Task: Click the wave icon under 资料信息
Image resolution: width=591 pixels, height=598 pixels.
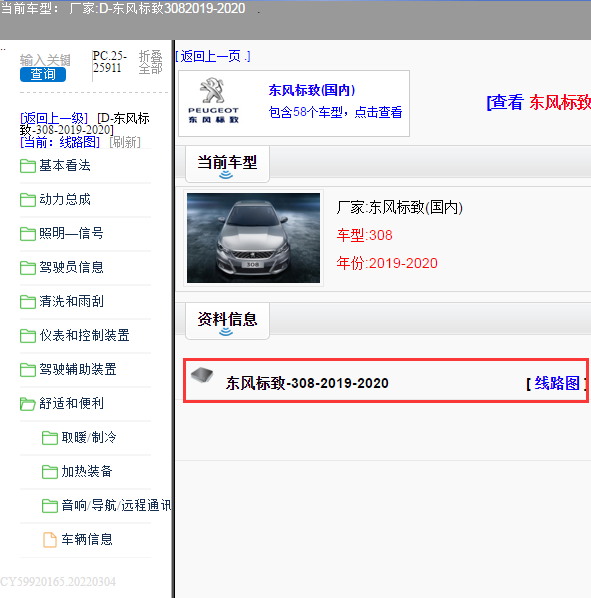Action: tap(226, 332)
